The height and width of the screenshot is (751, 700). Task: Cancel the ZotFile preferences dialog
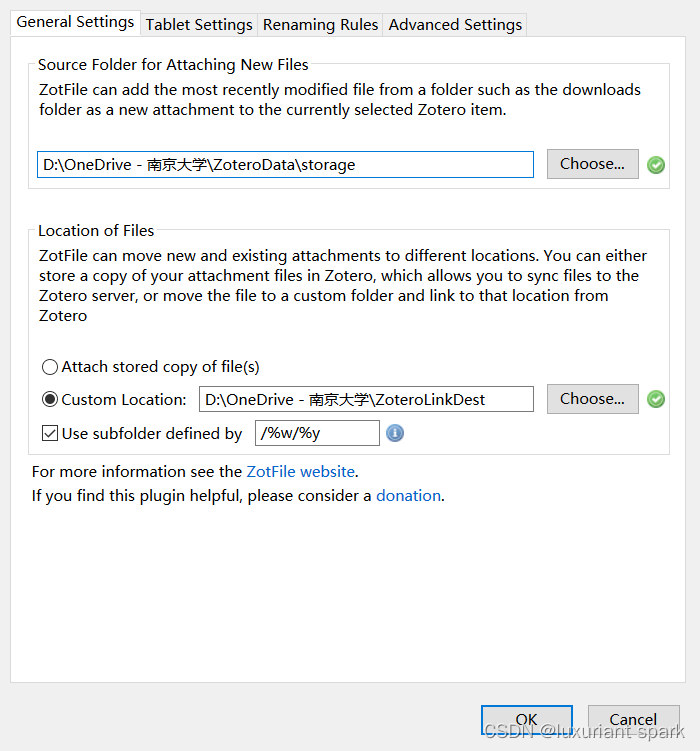[633, 719]
